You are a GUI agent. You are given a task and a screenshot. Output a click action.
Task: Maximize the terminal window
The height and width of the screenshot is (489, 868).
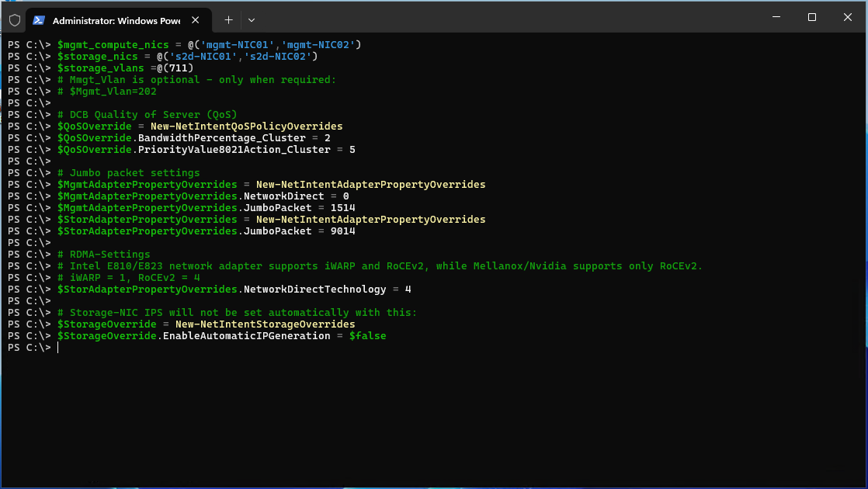(811, 17)
